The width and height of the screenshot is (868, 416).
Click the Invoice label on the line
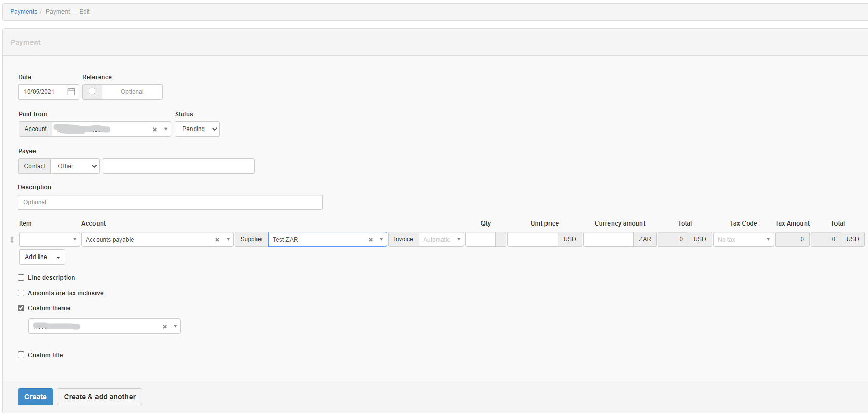point(403,239)
